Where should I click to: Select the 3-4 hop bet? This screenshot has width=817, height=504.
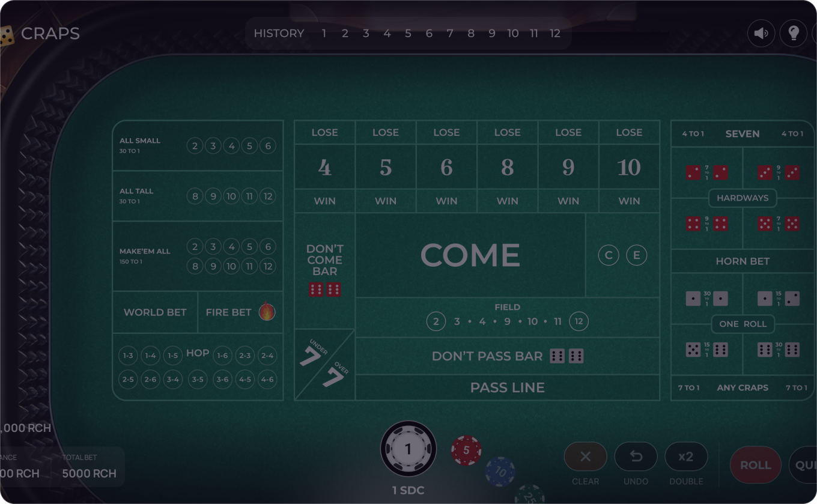pyautogui.click(x=173, y=380)
